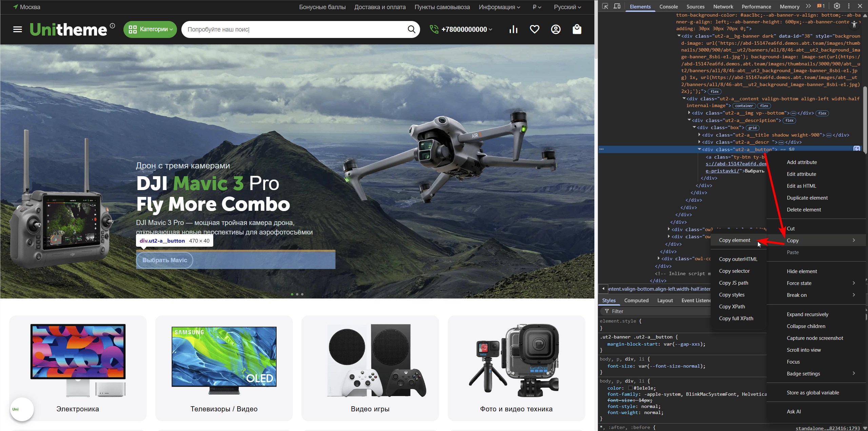Collapse the div class box node
This screenshot has height=431, width=868.
tap(694, 127)
